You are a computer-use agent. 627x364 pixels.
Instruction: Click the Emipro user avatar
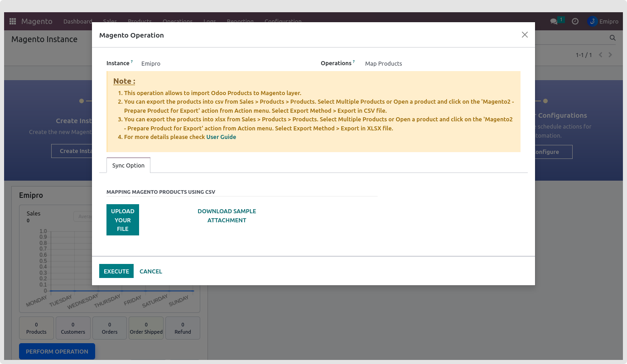pos(592,21)
